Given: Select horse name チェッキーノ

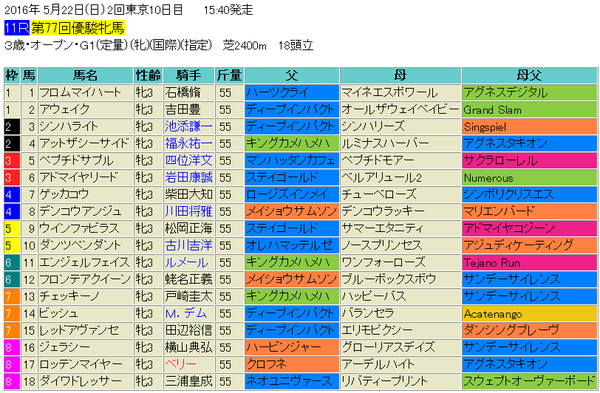Looking at the screenshot, I should coord(69,296).
